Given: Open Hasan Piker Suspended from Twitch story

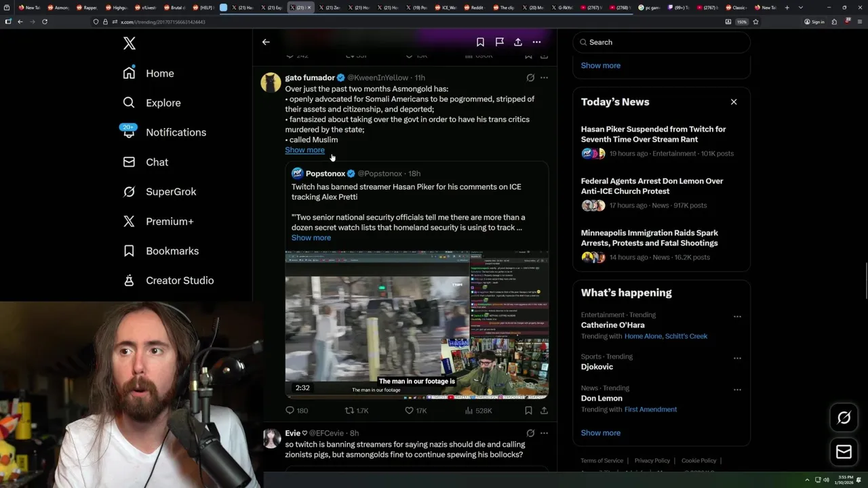Looking at the screenshot, I should click(x=661, y=141).
